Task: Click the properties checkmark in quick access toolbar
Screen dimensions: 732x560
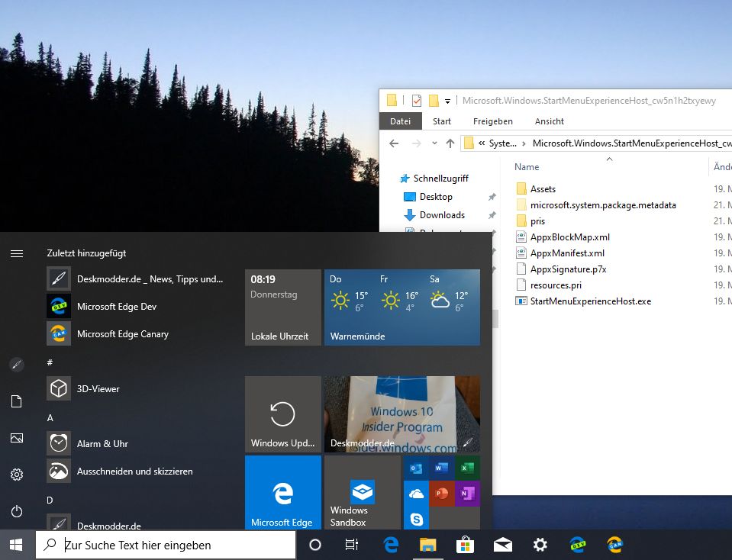Action: point(417,101)
